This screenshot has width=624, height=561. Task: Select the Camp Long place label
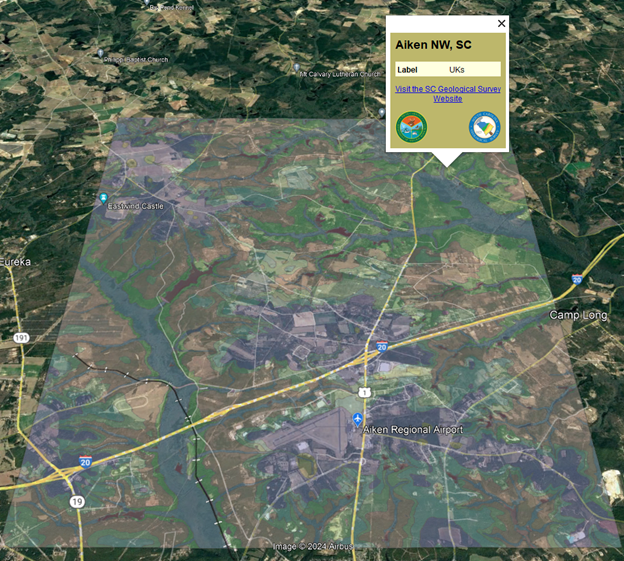tap(578, 315)
